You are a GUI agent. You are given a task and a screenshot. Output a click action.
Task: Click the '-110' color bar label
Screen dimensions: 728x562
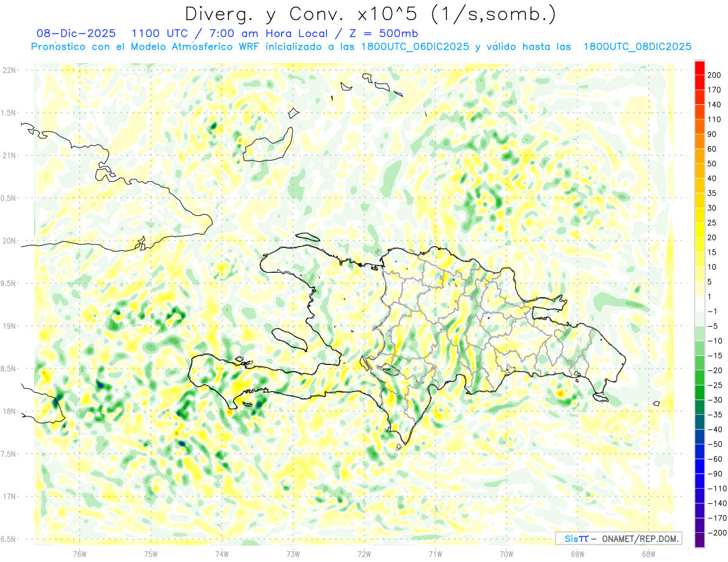point(717,489)
